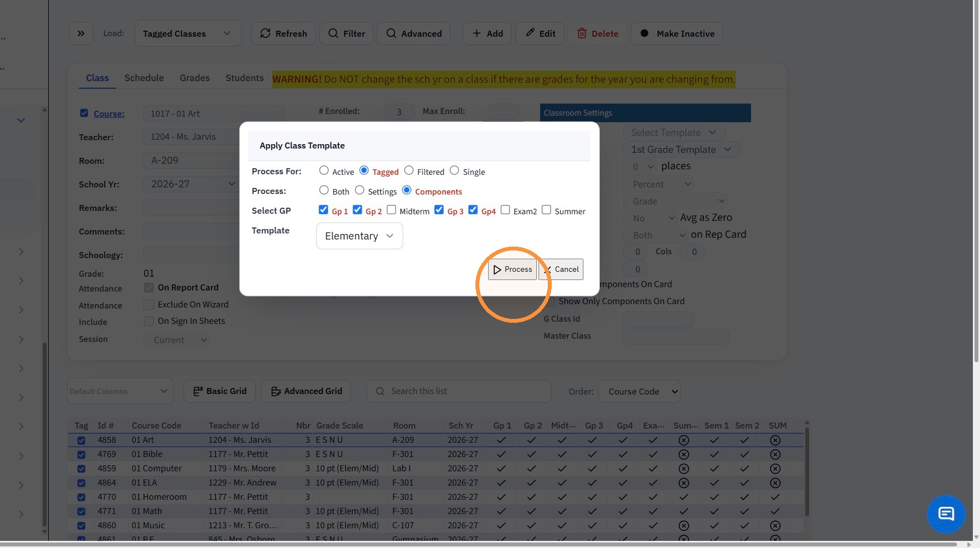Click Make Inactive button
980x548 pixels.
coord(677,33)
